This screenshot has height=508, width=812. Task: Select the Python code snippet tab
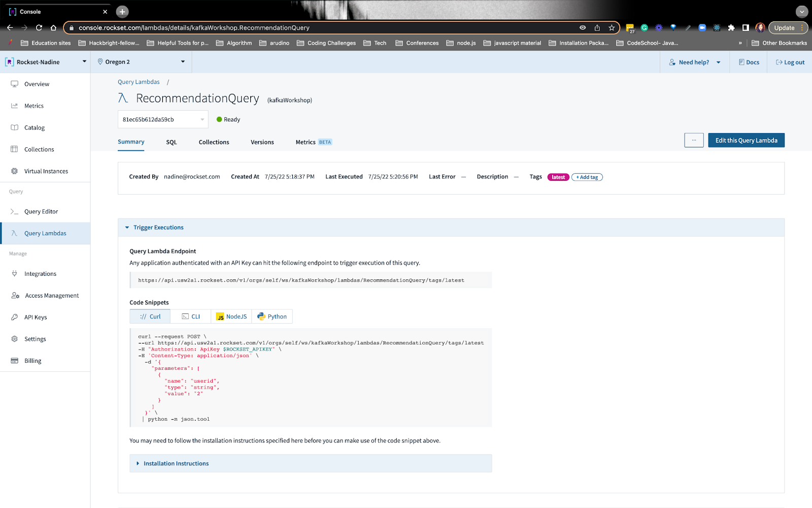tap(272, 316)
